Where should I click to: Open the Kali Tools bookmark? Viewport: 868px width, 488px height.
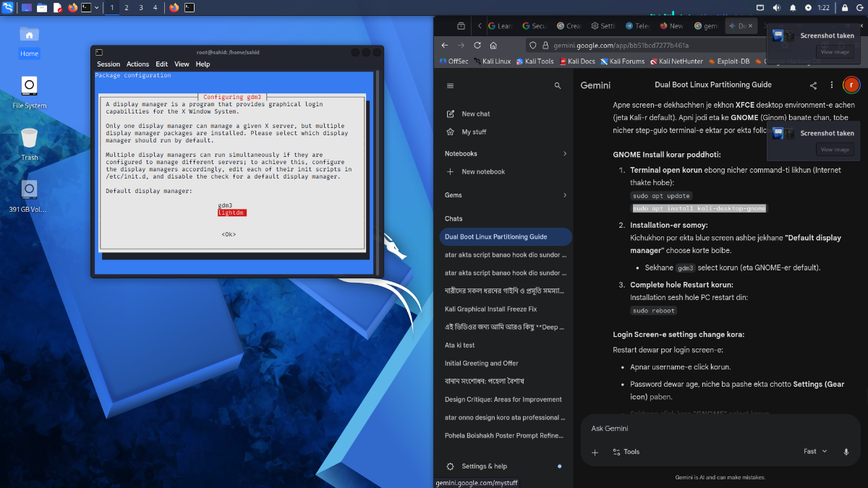pyautogui.click(x=535, y=61)
